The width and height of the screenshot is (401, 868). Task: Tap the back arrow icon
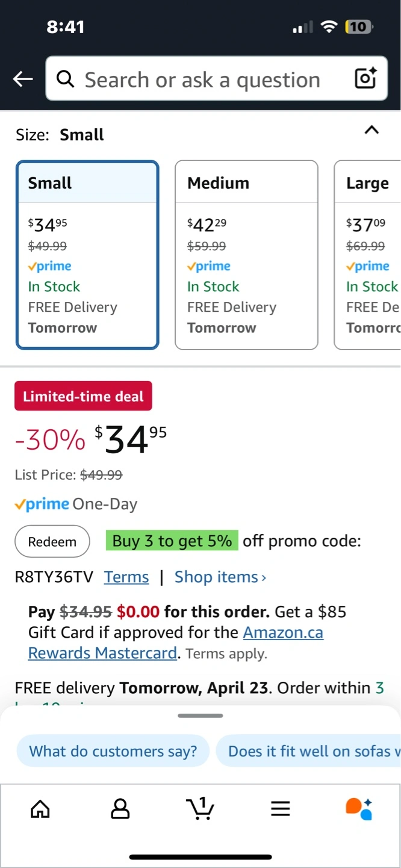(23, 79)
